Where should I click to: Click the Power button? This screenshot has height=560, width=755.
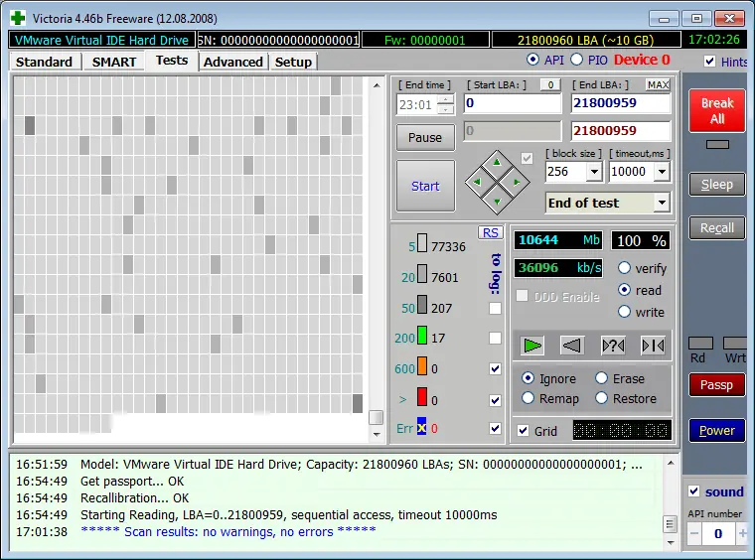pos(717,430)
